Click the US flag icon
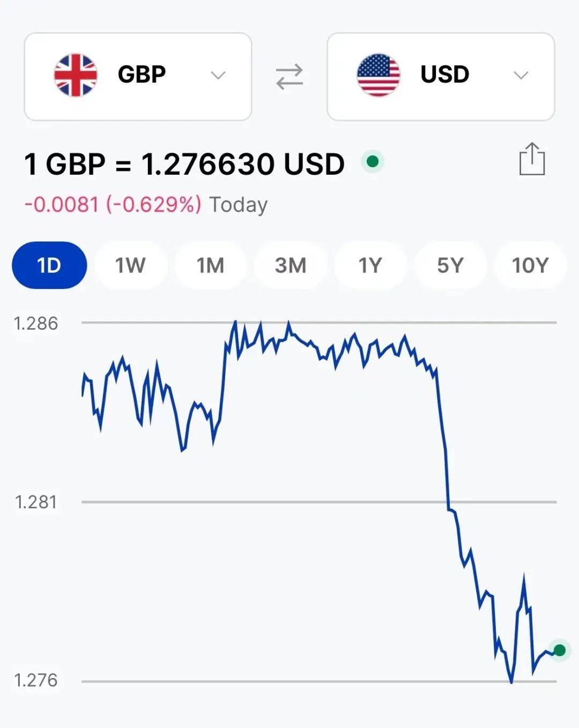579x728 pixels. click(x=378, y=75)
